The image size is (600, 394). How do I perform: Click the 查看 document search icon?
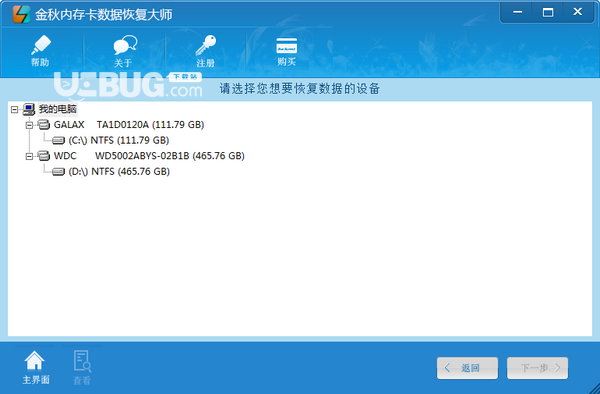coord(82,361)
